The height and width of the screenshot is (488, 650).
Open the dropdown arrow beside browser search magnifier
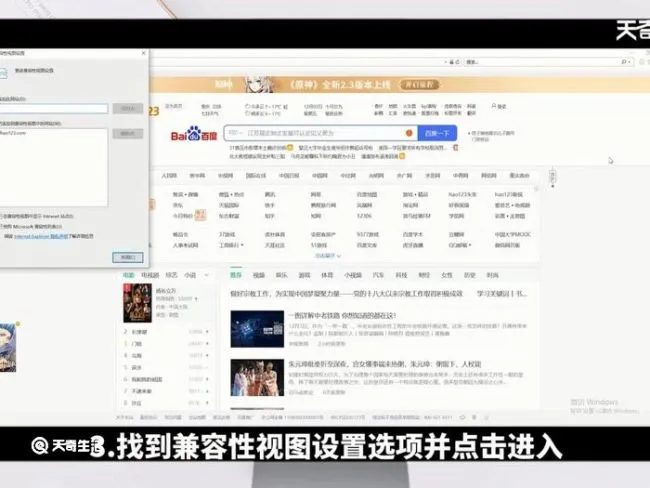pyautogui.click(x=630, y=62)
